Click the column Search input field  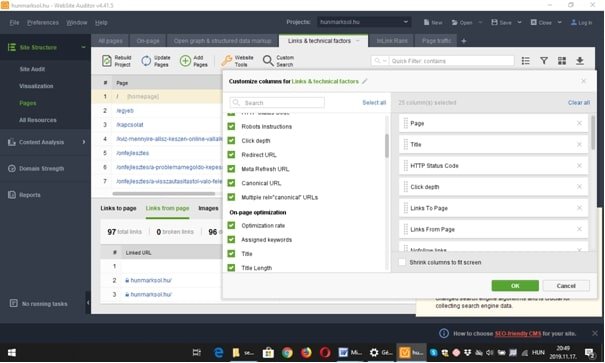277,103
